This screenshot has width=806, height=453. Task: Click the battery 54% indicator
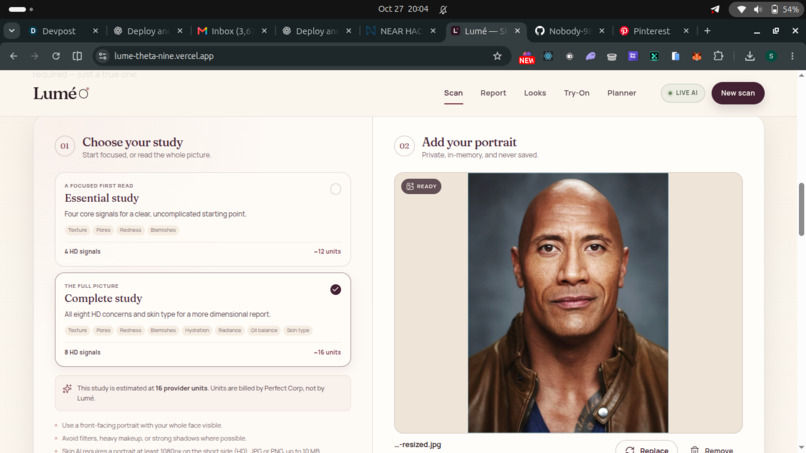point(784,9)
